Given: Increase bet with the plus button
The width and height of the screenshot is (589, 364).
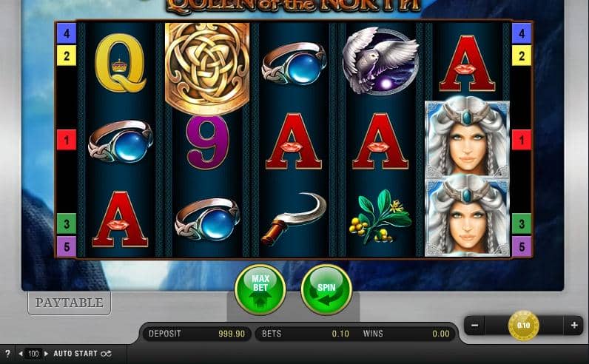Looking at the screenshot, I should click(574, 326).
